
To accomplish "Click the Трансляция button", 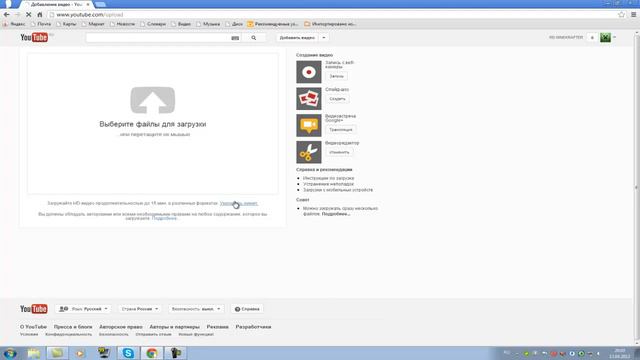I will click(x=341, y=130).
